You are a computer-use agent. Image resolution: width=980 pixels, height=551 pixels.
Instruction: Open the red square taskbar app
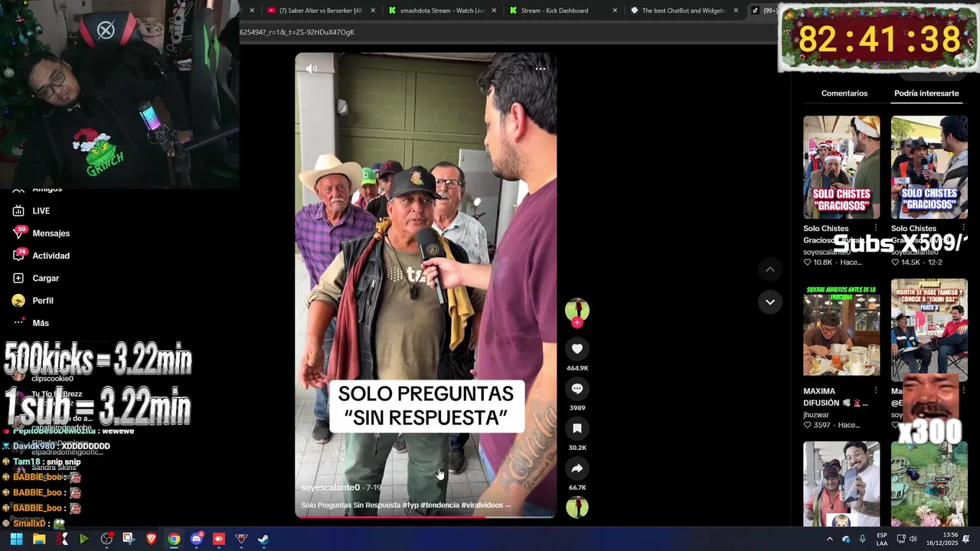tap(218, 539)
